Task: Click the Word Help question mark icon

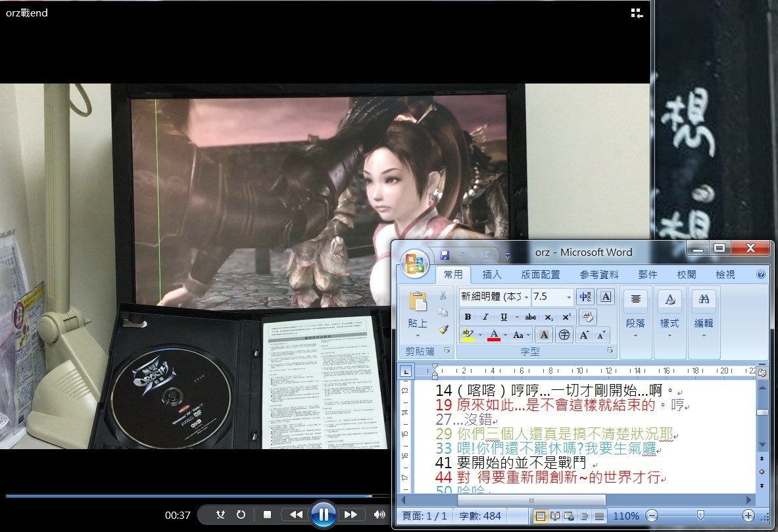Action: point(761,275)
